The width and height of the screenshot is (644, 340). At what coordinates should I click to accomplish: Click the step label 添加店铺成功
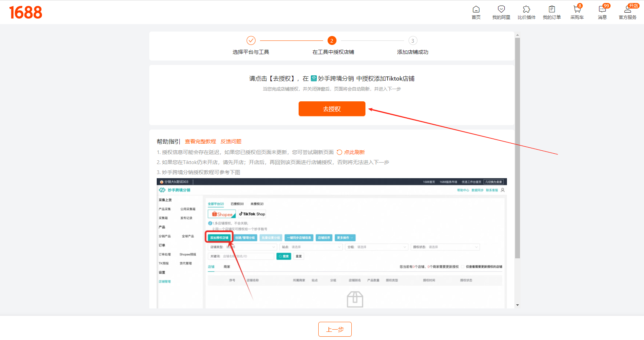tap(413, 52)
